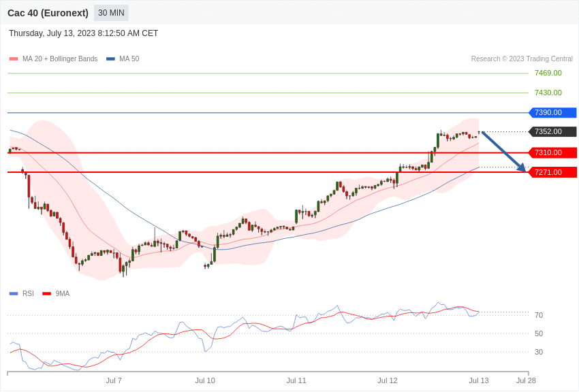Viewport: 579px width, 392px height.
Task: Click the RSI 70 level label
Action: point(539,315)
